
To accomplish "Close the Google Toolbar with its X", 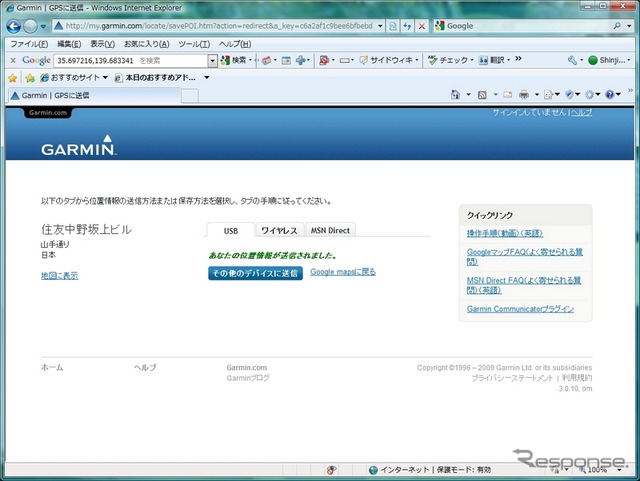I will point(13,60).
